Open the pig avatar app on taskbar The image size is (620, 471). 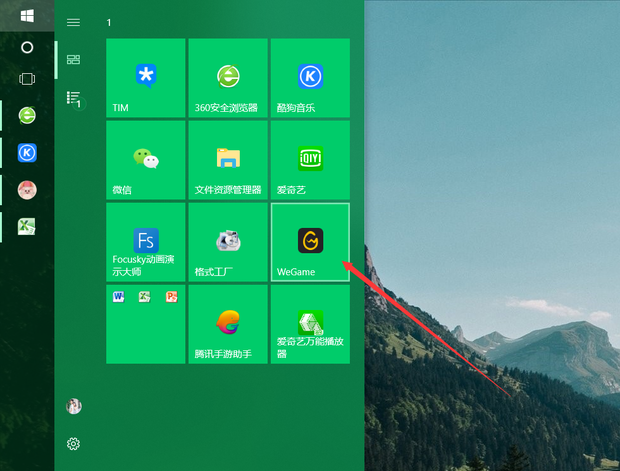(27, 190)
